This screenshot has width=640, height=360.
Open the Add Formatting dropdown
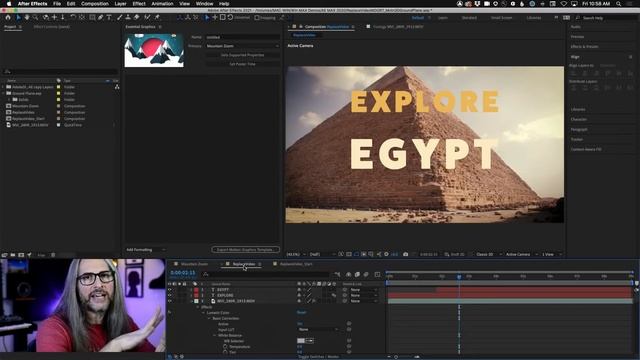(146, 250)
